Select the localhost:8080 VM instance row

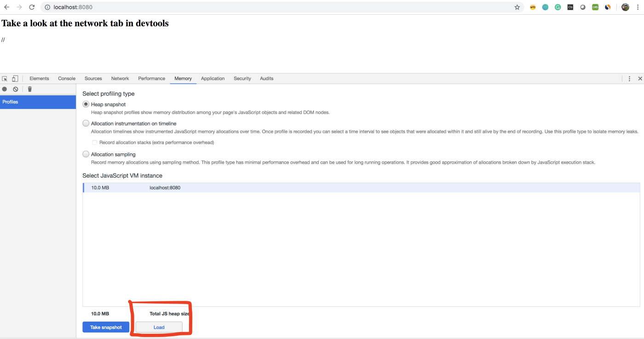click(361, 188)
